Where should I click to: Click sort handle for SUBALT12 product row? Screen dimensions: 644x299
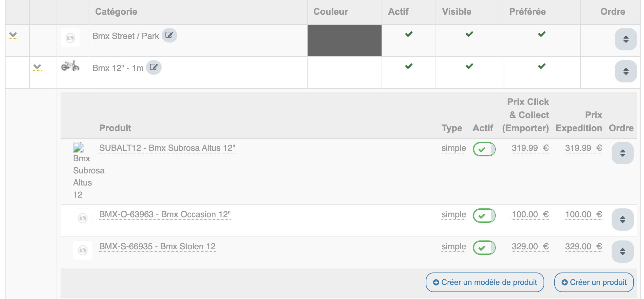coord(622,153)
